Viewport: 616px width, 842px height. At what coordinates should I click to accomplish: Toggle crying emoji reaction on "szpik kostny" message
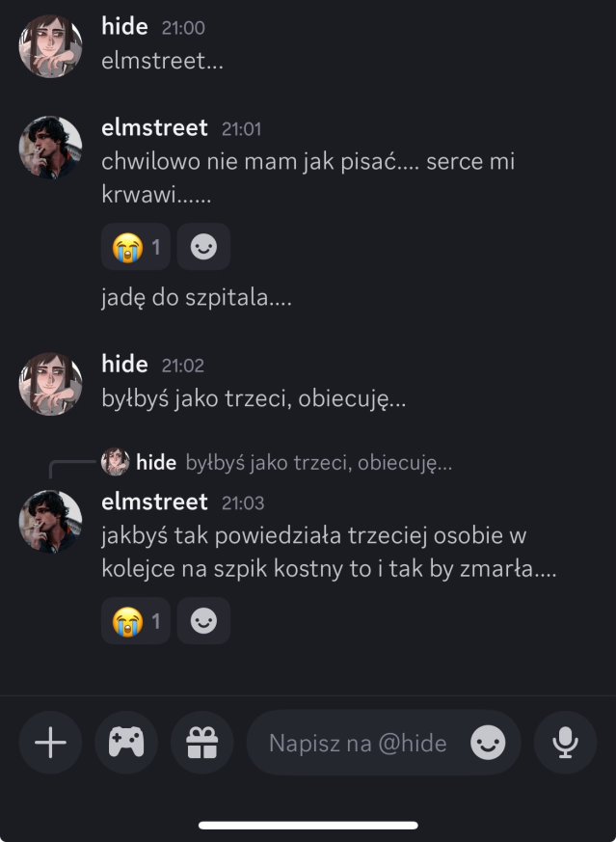[136, 621]
